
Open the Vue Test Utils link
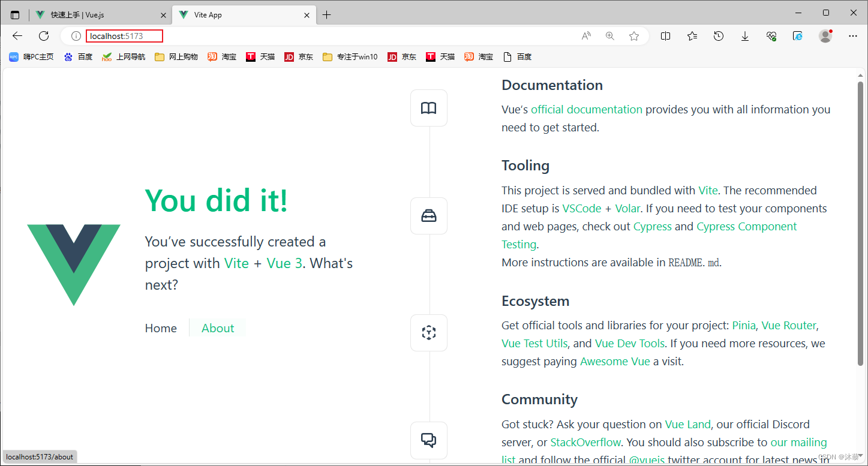[534, 343]
